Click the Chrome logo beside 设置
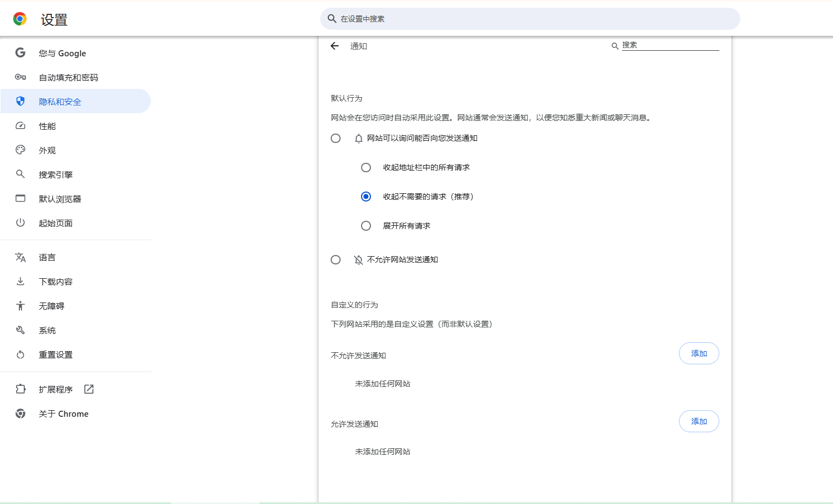 pyautogui.click(x=20, y=19)
